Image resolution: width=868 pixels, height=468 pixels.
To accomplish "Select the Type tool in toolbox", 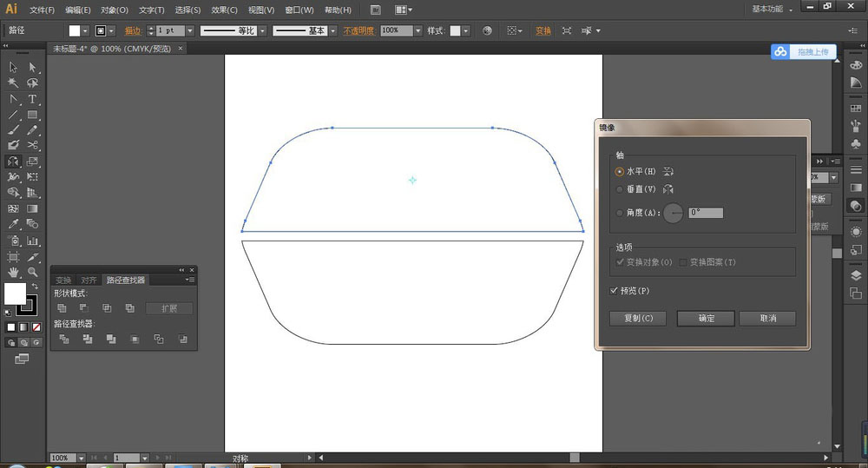I will [x=32, y=99].
